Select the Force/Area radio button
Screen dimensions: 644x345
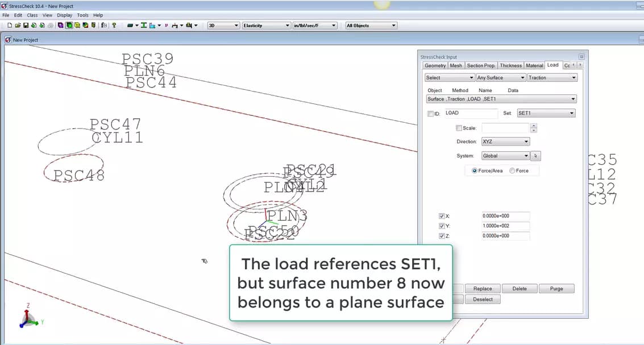tap(475, 171)
